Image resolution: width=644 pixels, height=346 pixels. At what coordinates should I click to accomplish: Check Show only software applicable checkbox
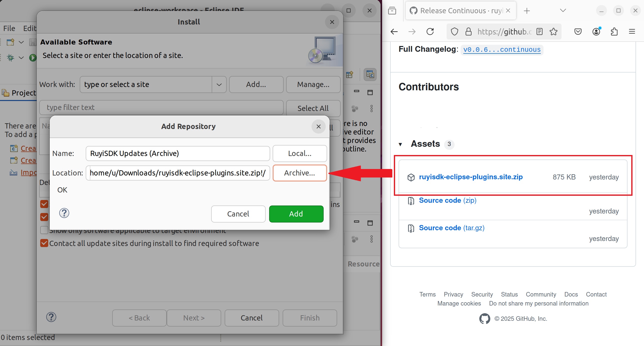point(44,230)
